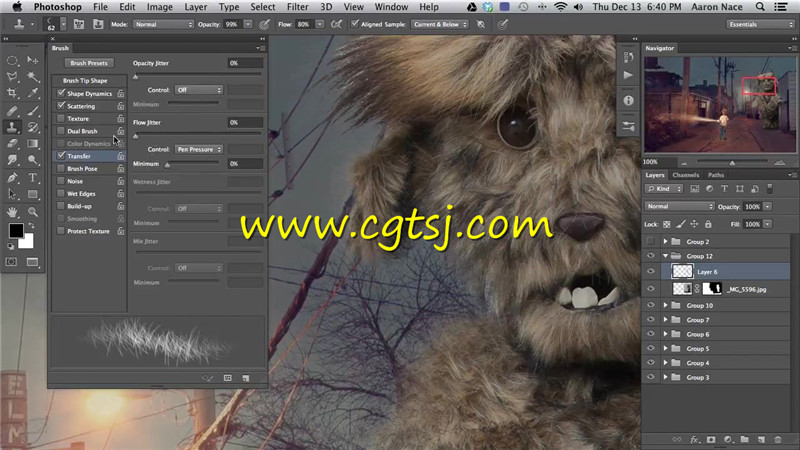Create a new group folder in Layers
The height and width of the screenshot is (450, 800).
click(x=744, y=439)
